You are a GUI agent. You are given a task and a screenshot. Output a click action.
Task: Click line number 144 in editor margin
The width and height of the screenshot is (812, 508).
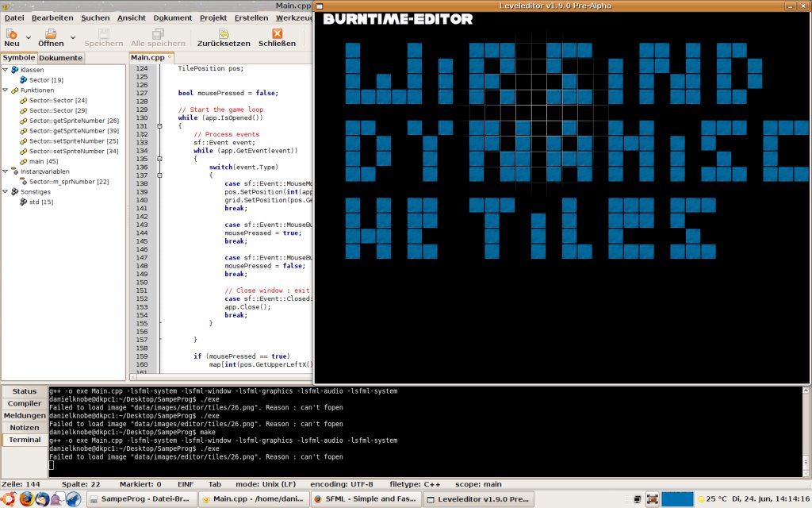(142, 233)
